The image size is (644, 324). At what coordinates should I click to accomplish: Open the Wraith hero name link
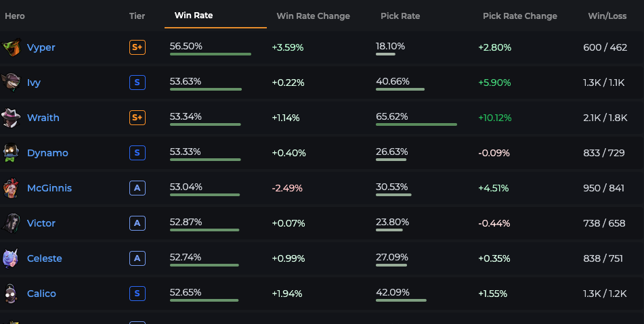(x=43, y=118)
